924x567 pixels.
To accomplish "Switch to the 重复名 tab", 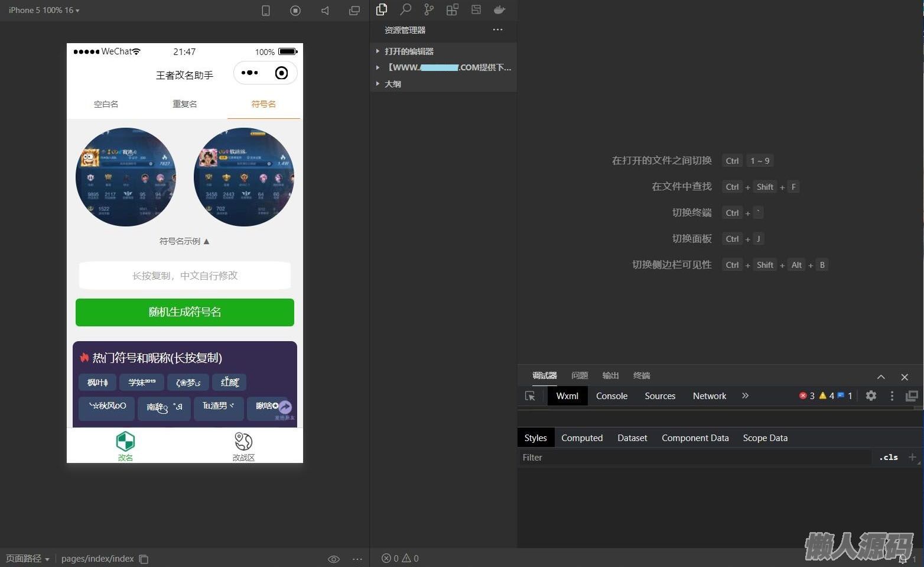I will click(185, 104).
